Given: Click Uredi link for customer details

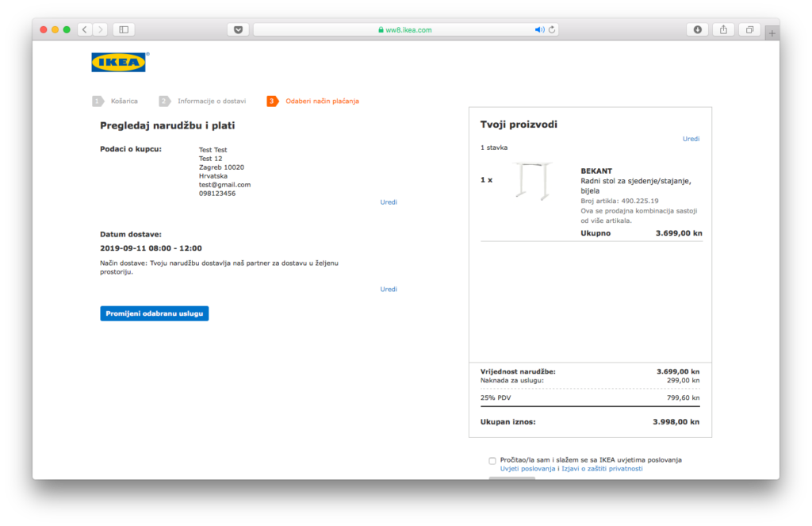Looking at the screenshot, I should [x=389, y=202].
